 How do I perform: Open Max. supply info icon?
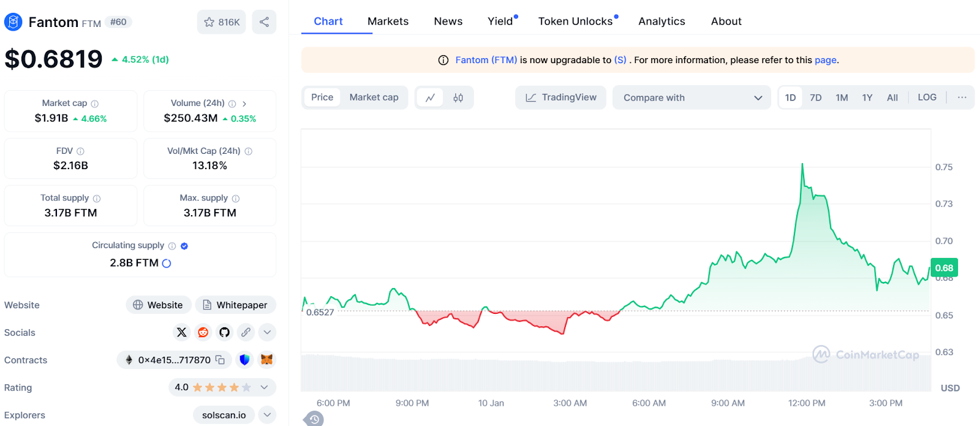pos(236,199)
